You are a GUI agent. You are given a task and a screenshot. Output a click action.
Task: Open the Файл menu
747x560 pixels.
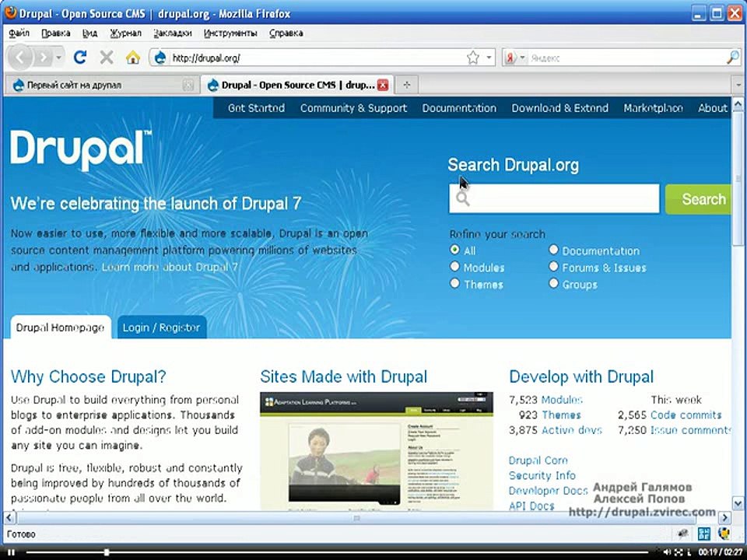tap(19, 33)
